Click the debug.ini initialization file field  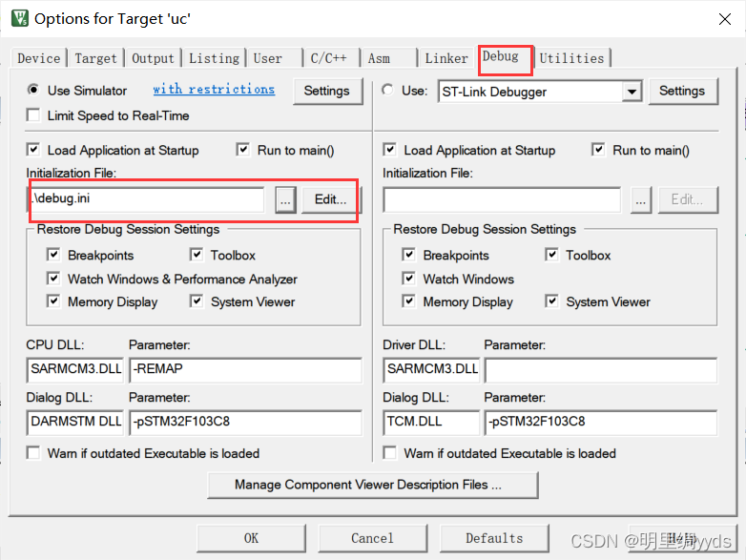pos(146,198)
